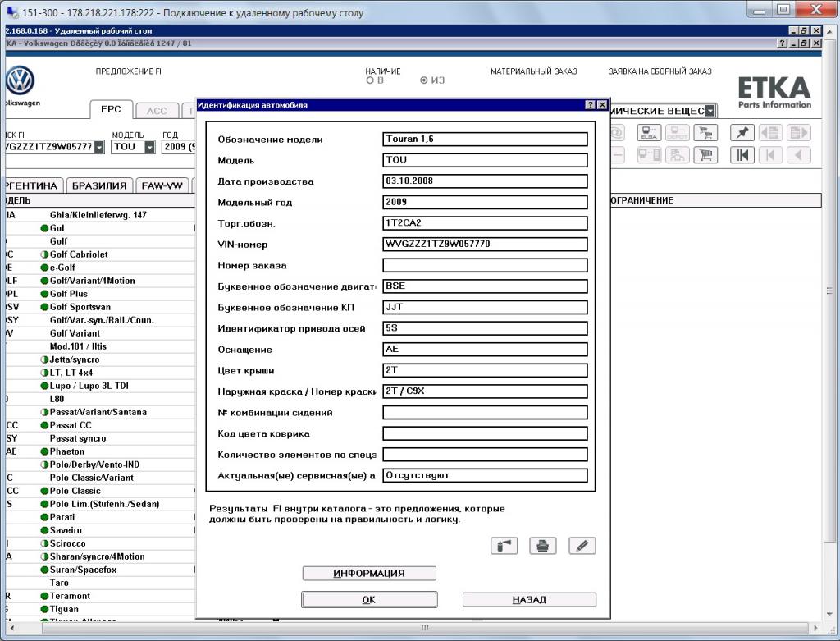Select the НАЛИЧИЕ 'ИЗ' radio button
The width and height of the screenshot is (840, 641).
(424, 80)
